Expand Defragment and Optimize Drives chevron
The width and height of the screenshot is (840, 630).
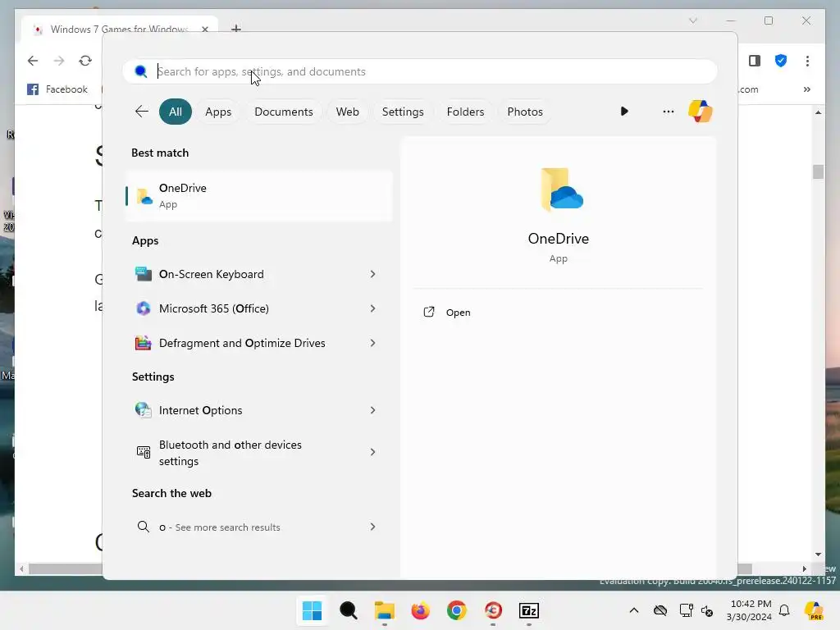click(373, 343)
